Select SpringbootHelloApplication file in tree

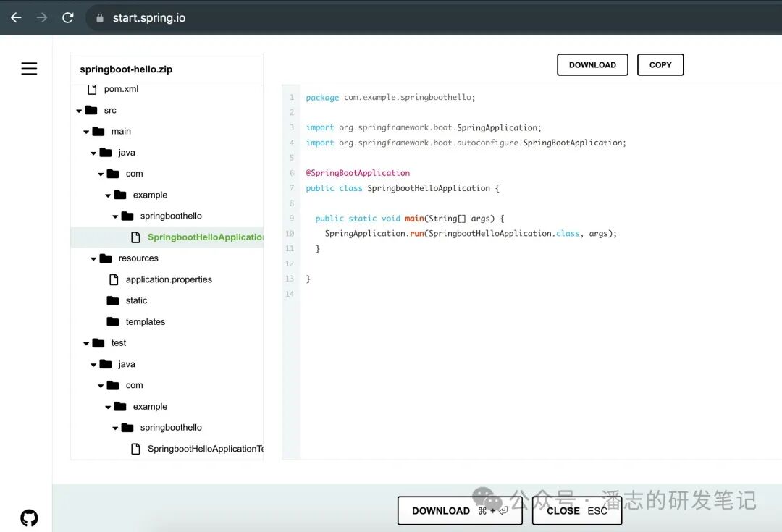(205, 237)
